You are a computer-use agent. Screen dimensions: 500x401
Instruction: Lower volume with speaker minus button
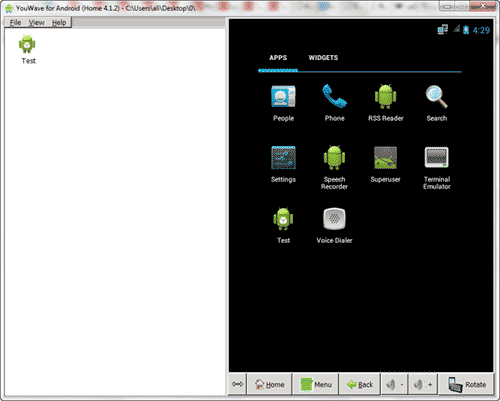395,384
